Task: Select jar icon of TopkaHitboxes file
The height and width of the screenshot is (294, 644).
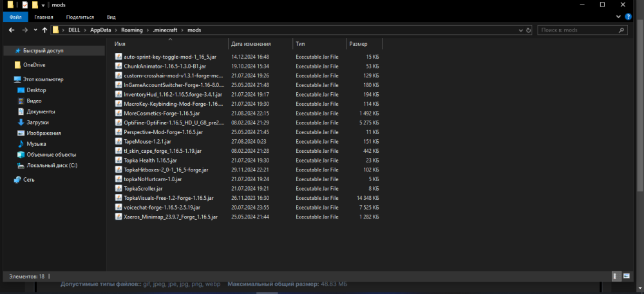Action: pos(118,170)
